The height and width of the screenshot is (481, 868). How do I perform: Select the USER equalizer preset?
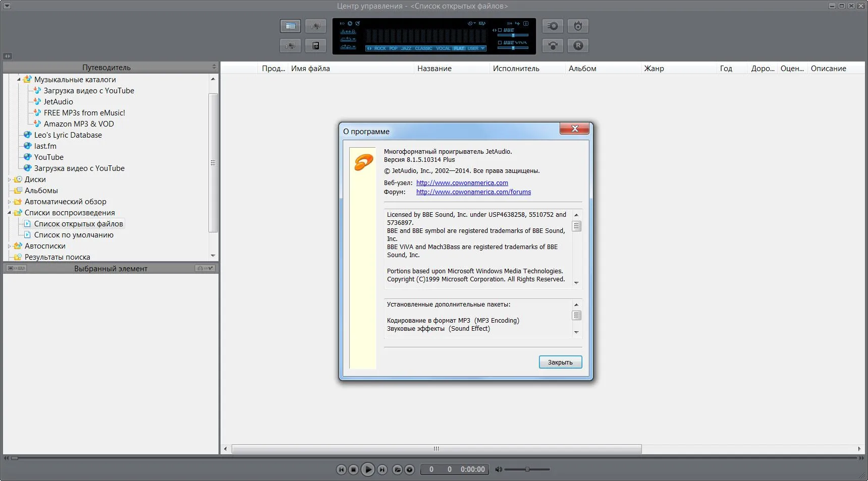pyautogui.click(x=473, y=48)
